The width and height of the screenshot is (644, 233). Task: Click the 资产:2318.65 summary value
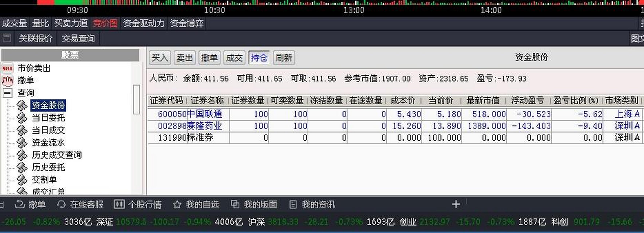coord(444,79)
